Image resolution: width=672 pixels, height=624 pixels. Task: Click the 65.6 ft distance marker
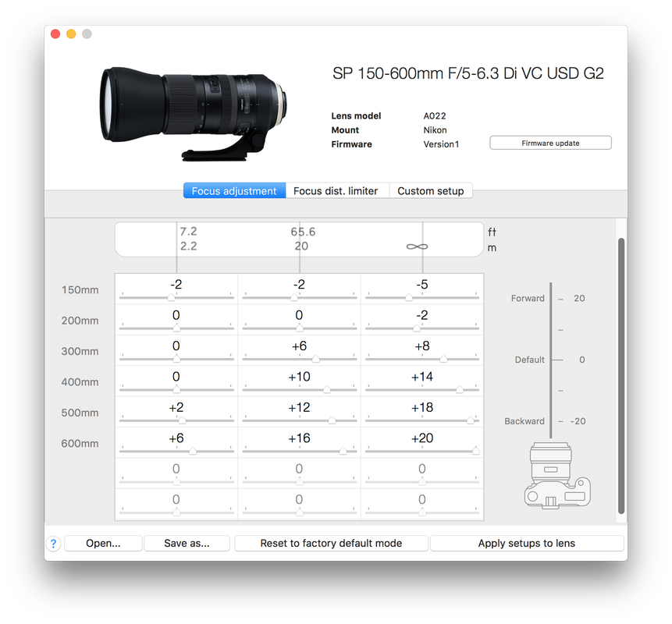(x=303, y=232)
